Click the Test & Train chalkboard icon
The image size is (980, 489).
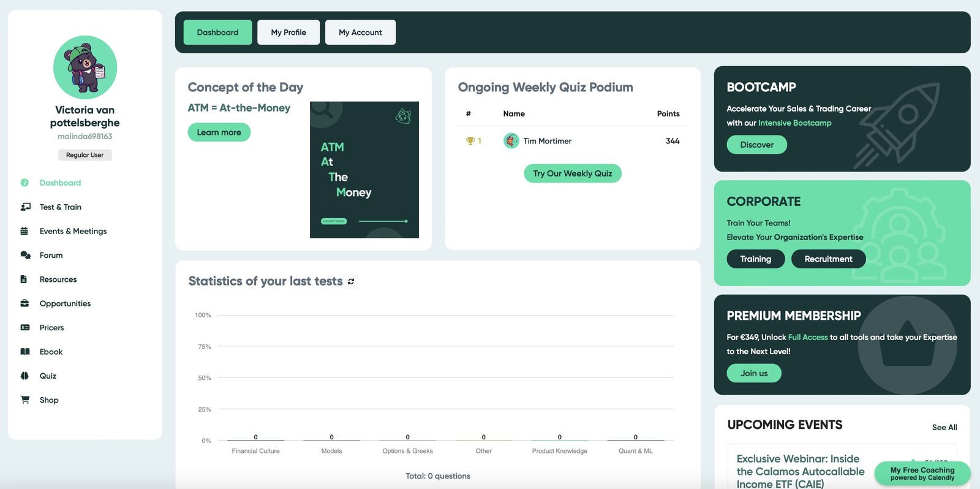coord(25,207)
